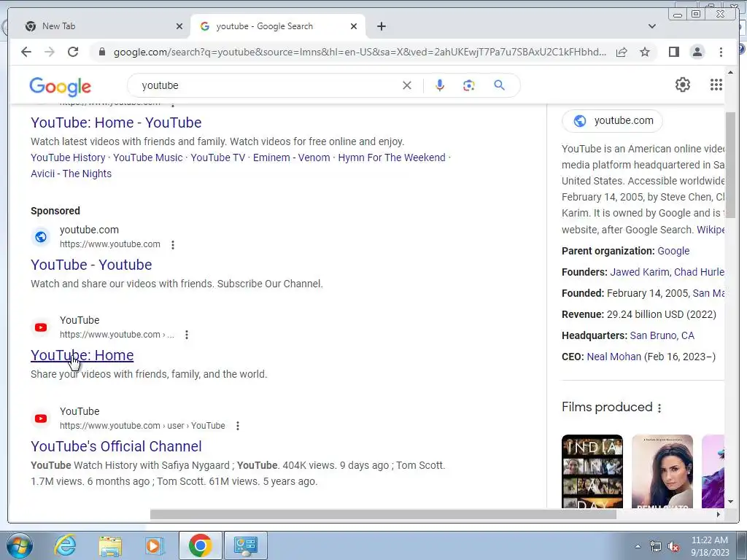Open the Hymn For The Weekend link
Viewport: 747px width, 560px height.
pos(392,157)
